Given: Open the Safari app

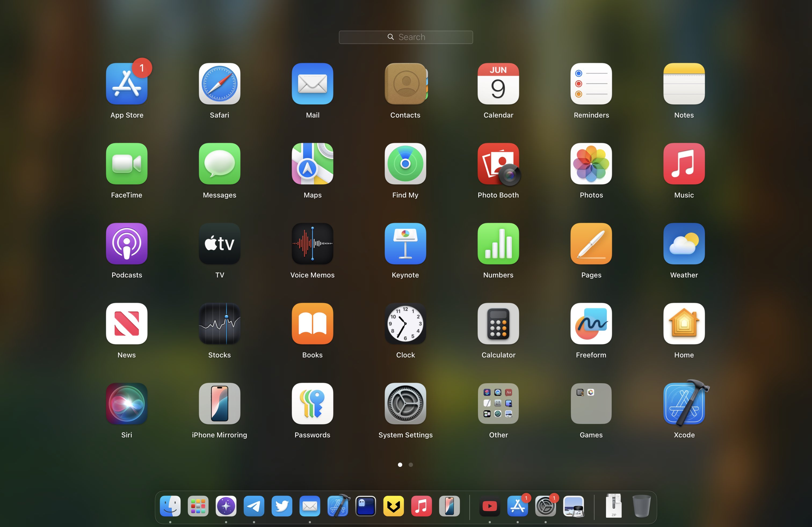Looking at the screenshot, I should 219,84.
